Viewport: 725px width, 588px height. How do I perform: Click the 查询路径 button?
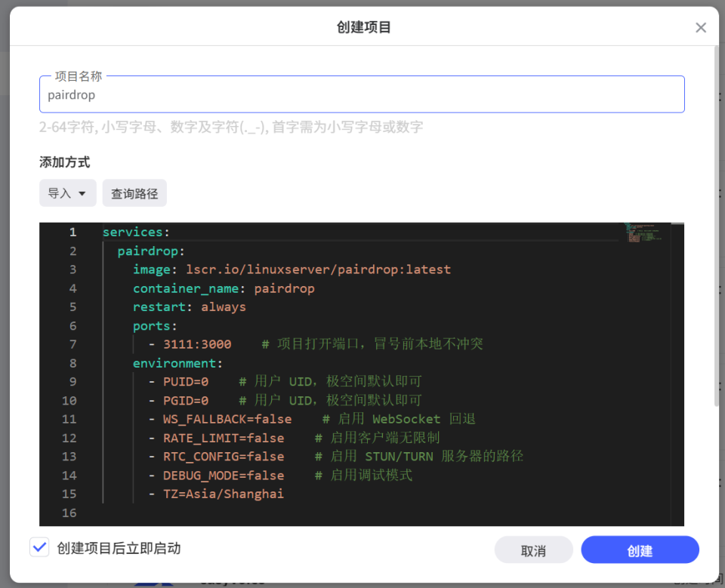(x=134, y=193)
